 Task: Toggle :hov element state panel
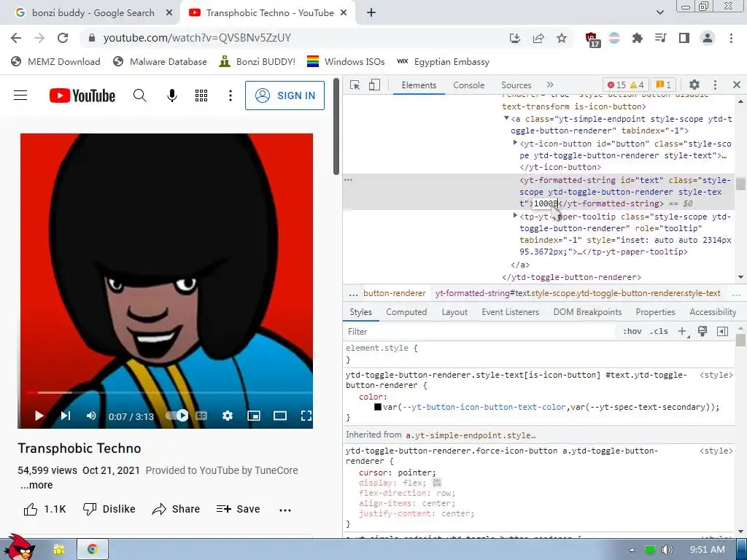tap(632, 332)
